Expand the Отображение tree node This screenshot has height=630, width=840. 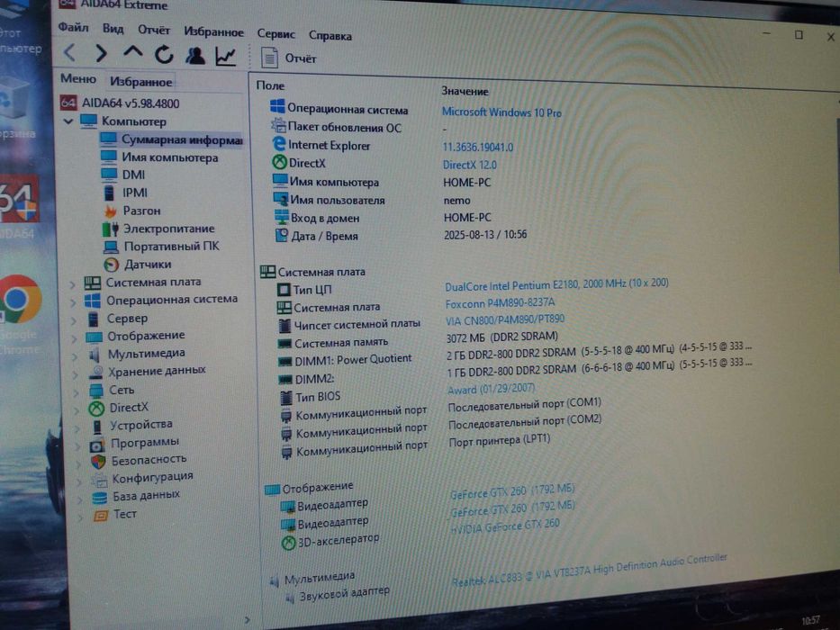click(x=75, y=338)
